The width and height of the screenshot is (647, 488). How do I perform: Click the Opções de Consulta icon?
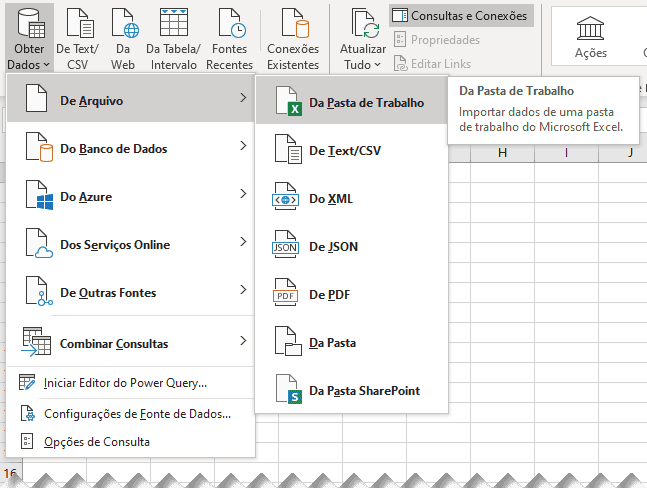(27, 441)
